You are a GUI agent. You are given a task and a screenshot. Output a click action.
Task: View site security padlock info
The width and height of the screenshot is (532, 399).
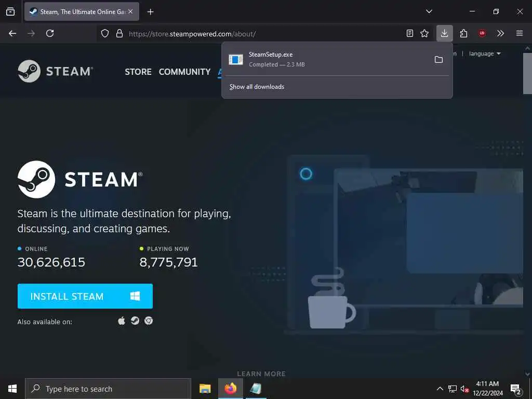pyautogui.click(x=119, y=34)
